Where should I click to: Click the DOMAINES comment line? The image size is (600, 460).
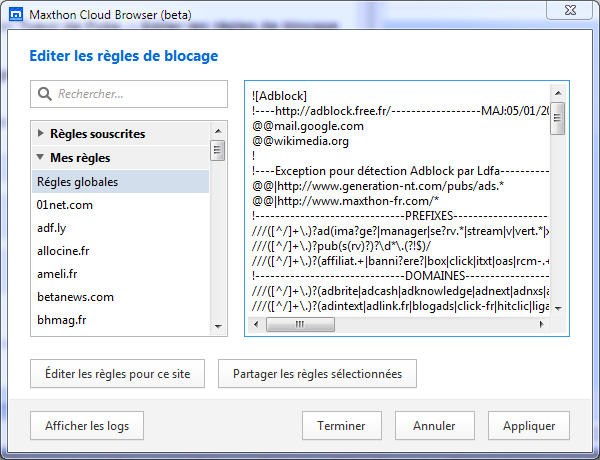click(400, 276)
